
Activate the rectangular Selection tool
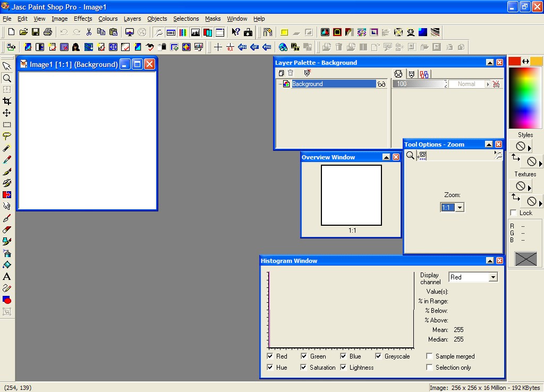(6, 124)
